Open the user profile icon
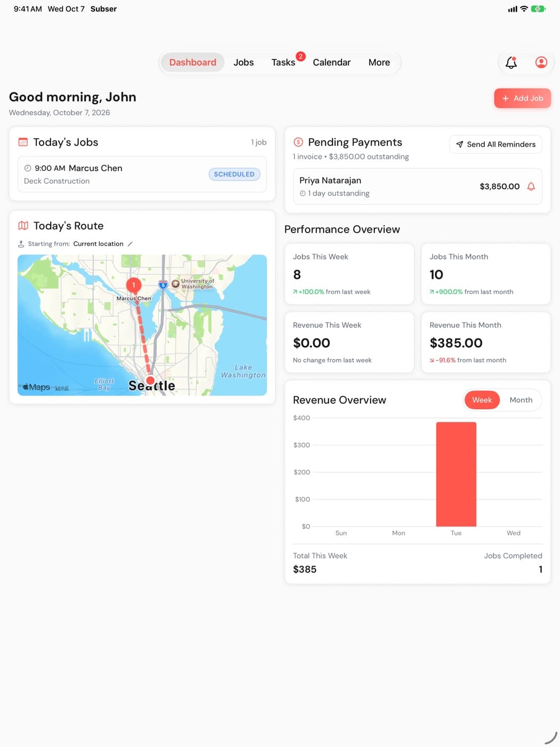This screenshot has height=747, width=560. coord(541,62)
